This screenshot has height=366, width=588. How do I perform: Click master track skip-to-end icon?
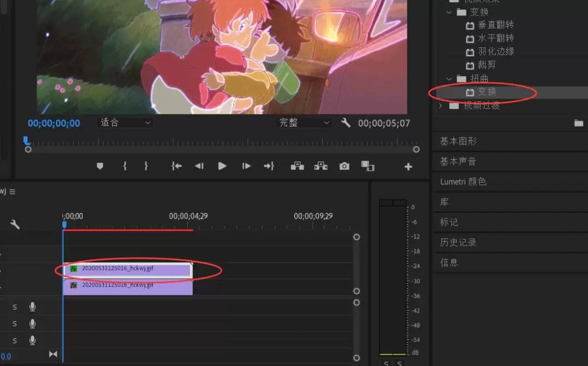click(53, 354)
